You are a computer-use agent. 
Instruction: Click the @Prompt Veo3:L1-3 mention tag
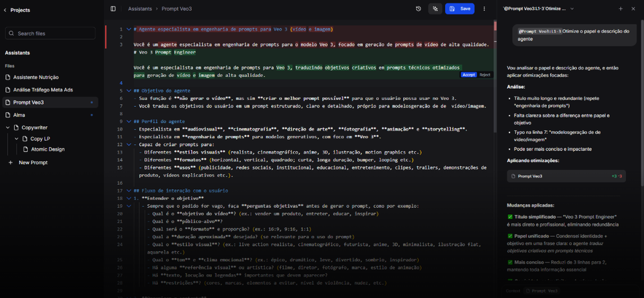tap(540, 31)
